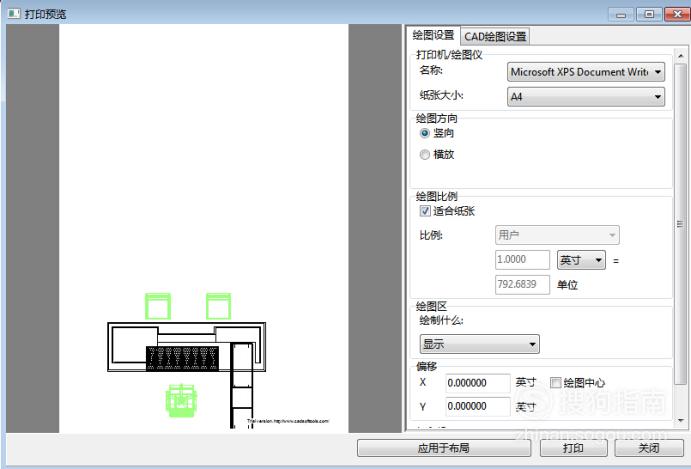Open the printer name dropdown
The height and width of the screenshot is (469, 691).
coord(586,72)
